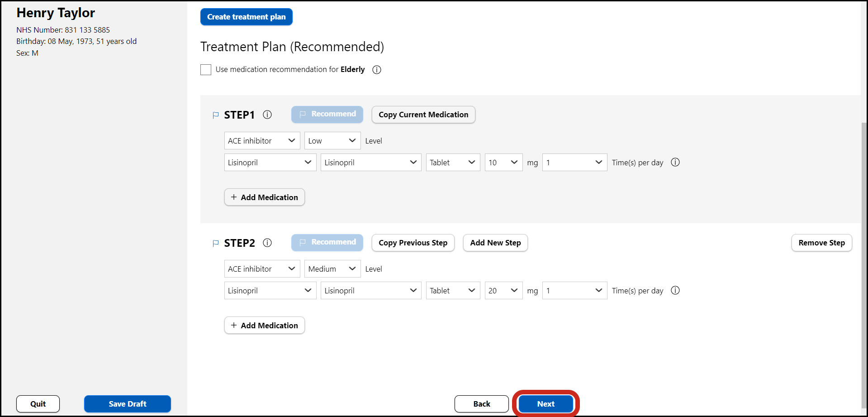
Task: Open STEP1 10 mg dosage dropdown
Action: point(503,163)
